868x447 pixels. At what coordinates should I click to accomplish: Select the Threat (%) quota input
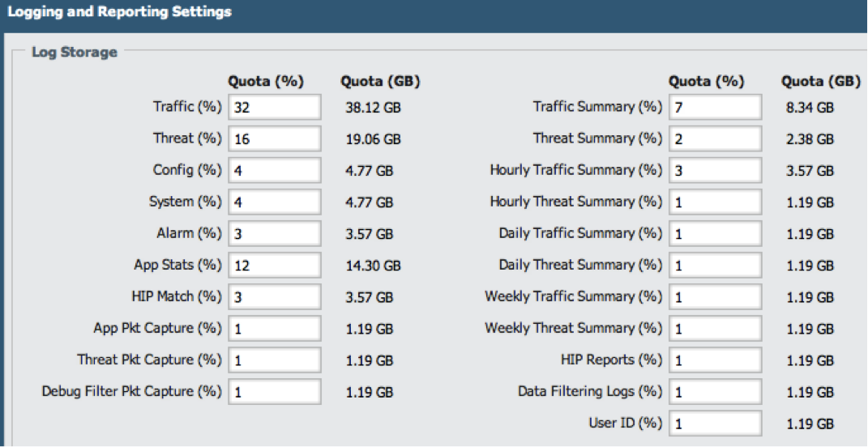pos(274,138)
